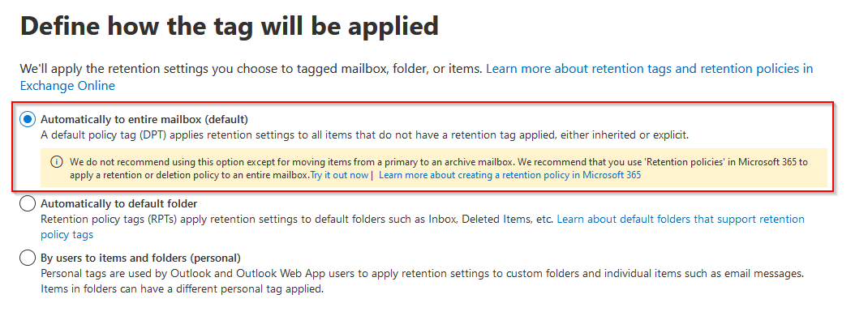Open the link about creating a Microsoft 365 retention policy
This screenshot has height=333, width=868.
[509, 175]
